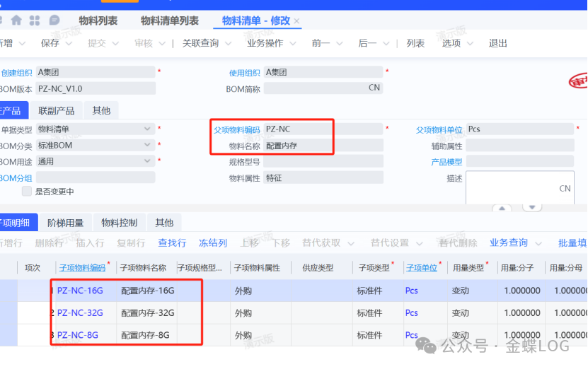Toggle the 是否变更中 checkbox

pos(27,192)
